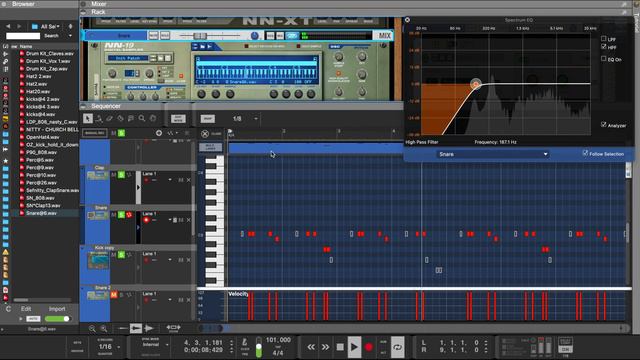The width and height of the screenshot is (640, 360).
Task: Select the Pencil tool in Sequencer toolbar
Action: 99,118
